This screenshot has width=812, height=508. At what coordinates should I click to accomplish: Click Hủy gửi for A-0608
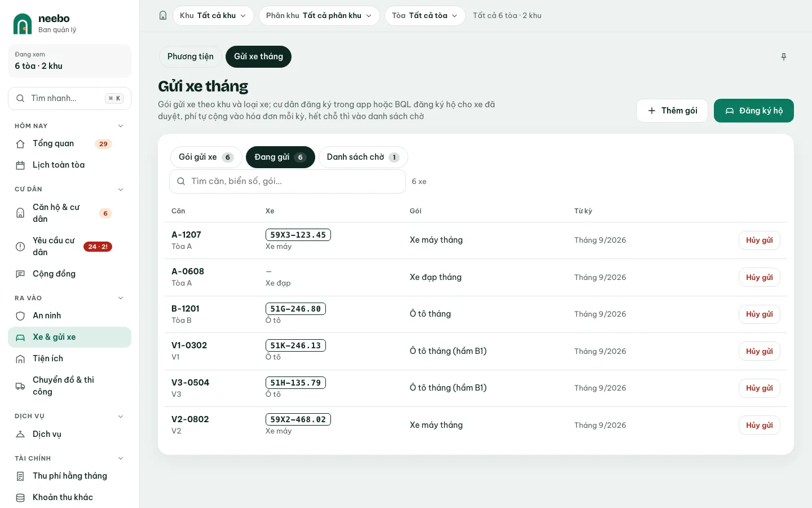click(x=760, y=278)
